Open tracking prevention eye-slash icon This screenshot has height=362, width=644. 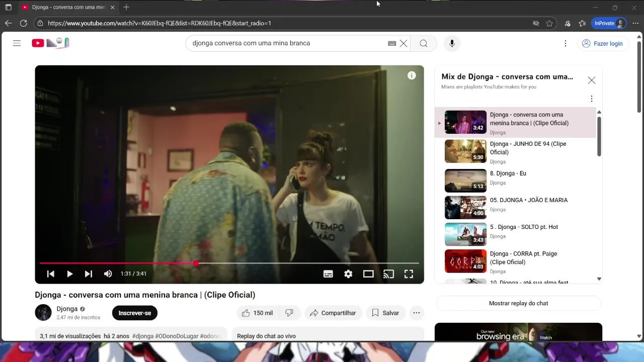click(536, 23)
